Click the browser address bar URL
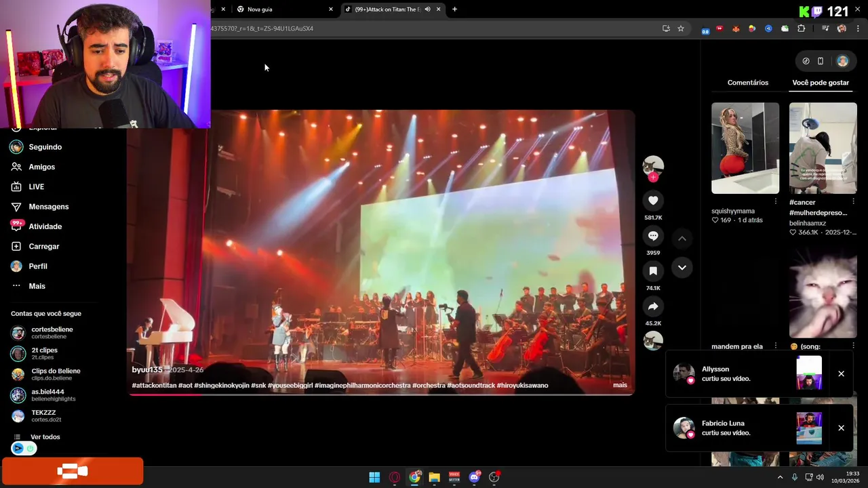 (x=262, y=28)
